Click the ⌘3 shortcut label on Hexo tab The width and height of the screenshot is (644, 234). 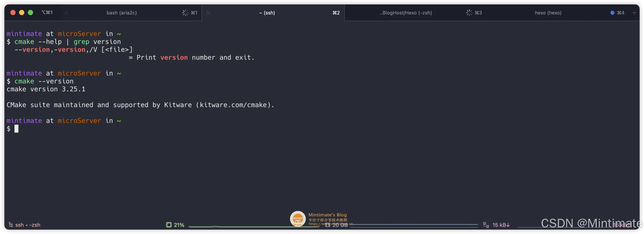pyautogui.click(x=478, y=13)
